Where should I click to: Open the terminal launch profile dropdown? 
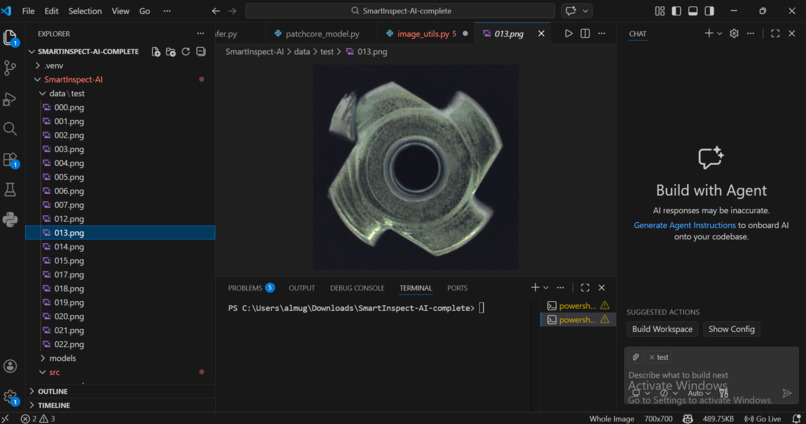[546, 288]
